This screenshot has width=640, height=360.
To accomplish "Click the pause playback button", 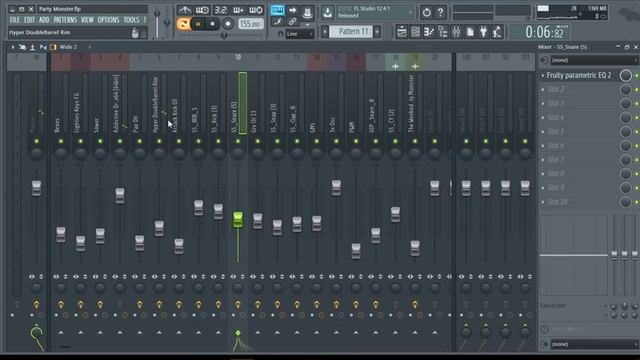I will pos(198,24).
